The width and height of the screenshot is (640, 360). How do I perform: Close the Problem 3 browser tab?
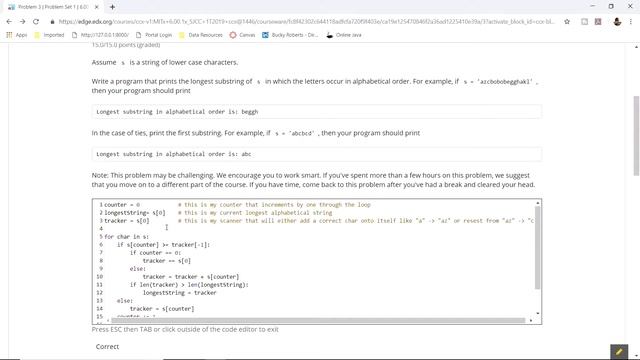(x=97, y=7)
